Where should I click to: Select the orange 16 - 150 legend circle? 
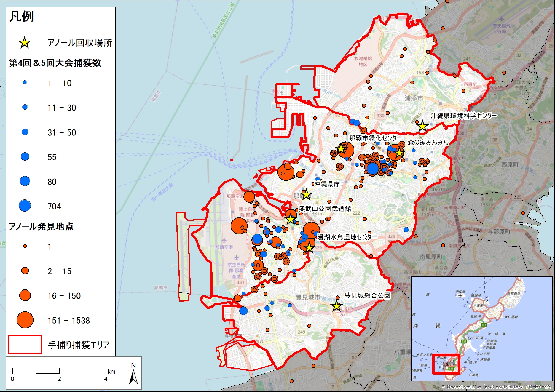coord(25,295)
